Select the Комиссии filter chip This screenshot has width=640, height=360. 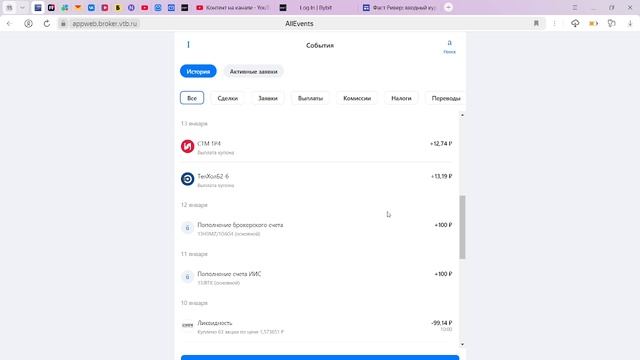(x=357, y=98)
